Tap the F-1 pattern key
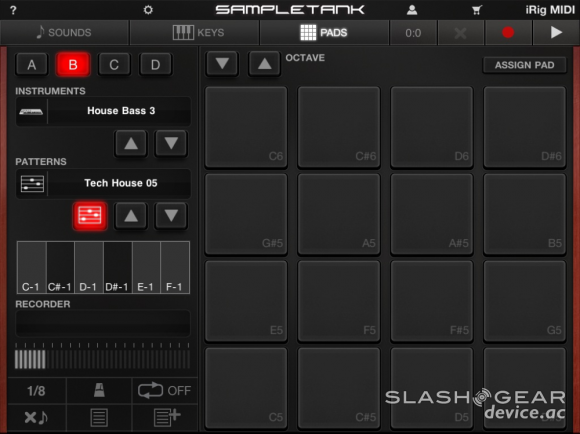The image size is (580, 434). tap(175, 267)
